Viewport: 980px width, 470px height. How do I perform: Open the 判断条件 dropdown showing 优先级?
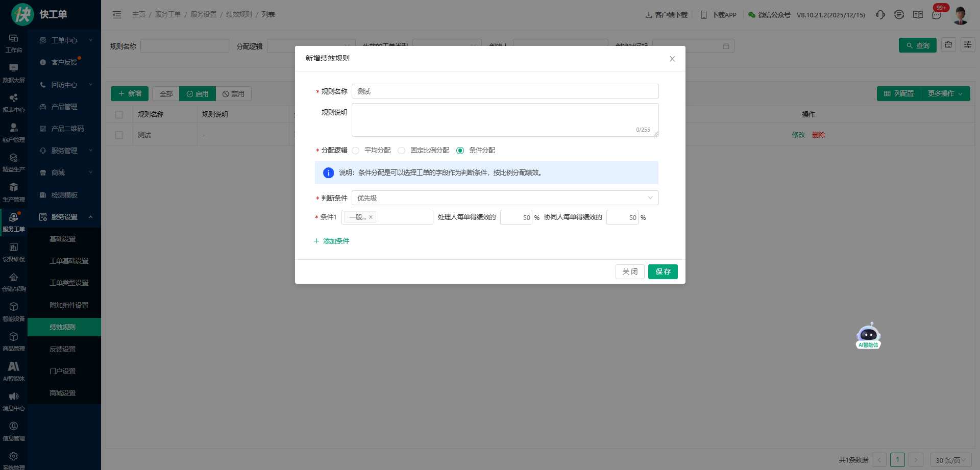tap(505, 198)
